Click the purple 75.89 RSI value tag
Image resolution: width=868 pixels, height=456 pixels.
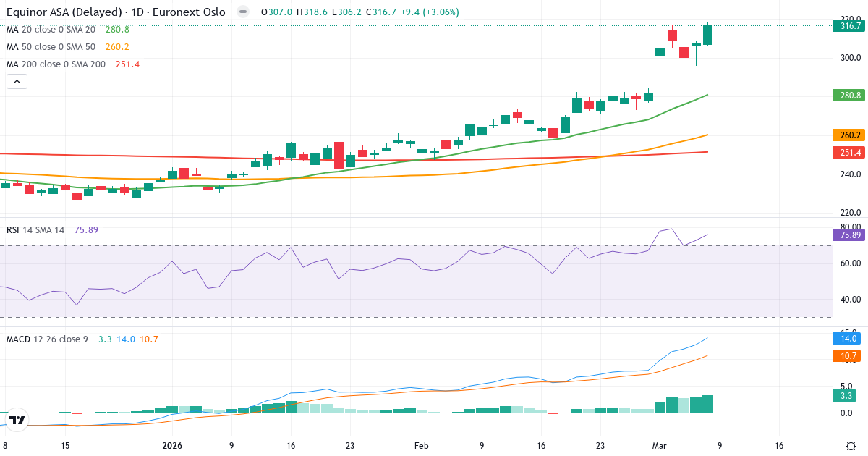click(x=848, y=235)
